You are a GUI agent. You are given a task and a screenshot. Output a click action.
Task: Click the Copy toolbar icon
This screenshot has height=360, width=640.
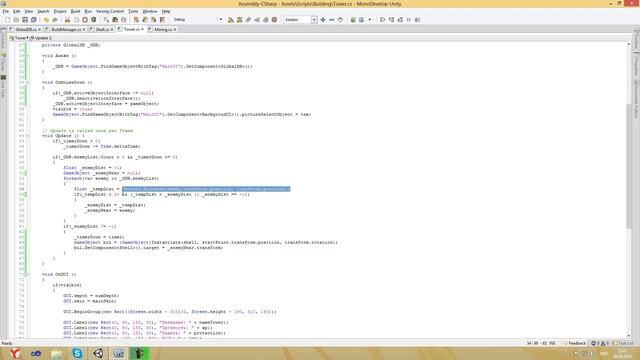click(76, 20)
